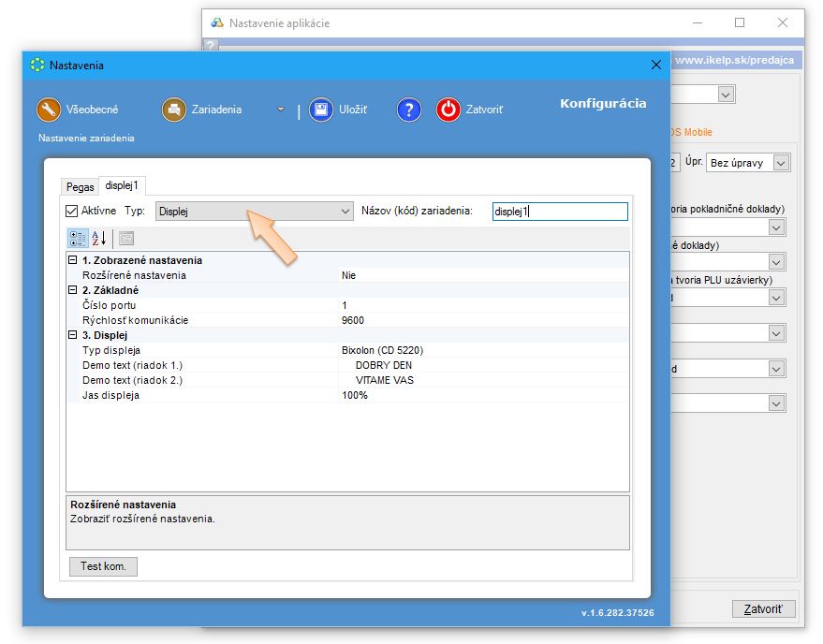Switch to the Pegas tab

pyautogui.click(x=81, y=187)
